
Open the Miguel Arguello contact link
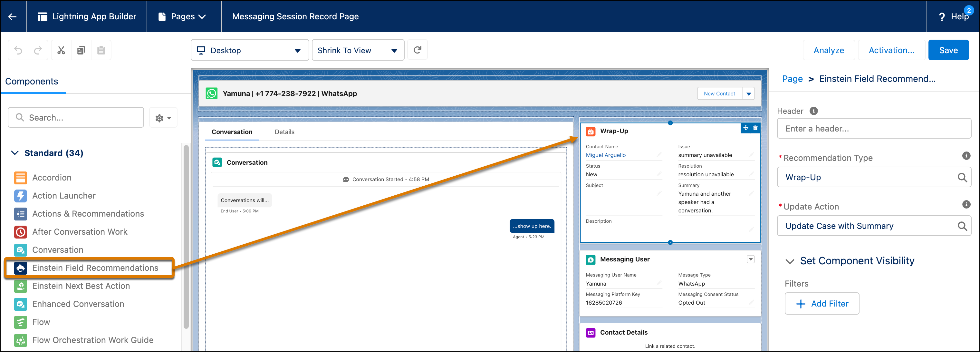coord(605,155)
